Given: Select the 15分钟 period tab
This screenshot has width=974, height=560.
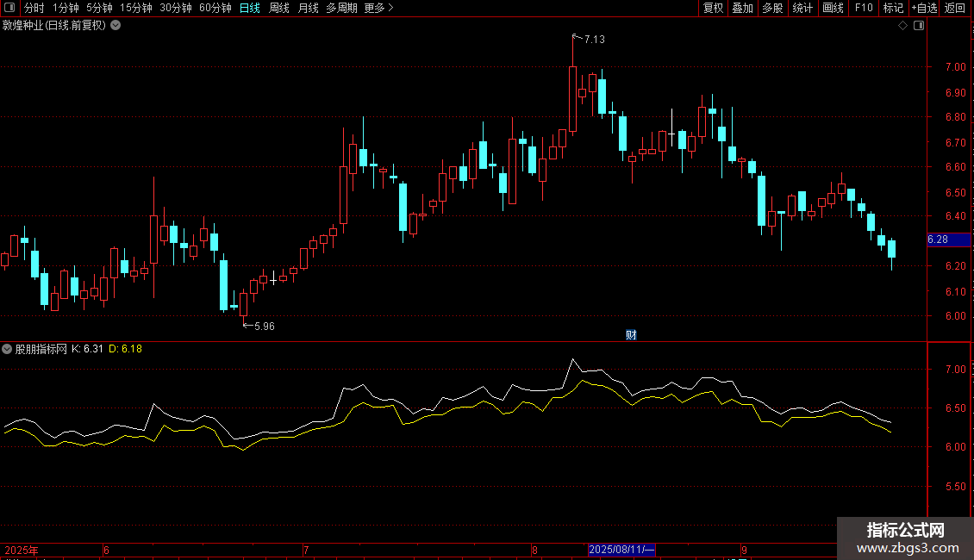Looking at the screenshot, I should point(136,8).
